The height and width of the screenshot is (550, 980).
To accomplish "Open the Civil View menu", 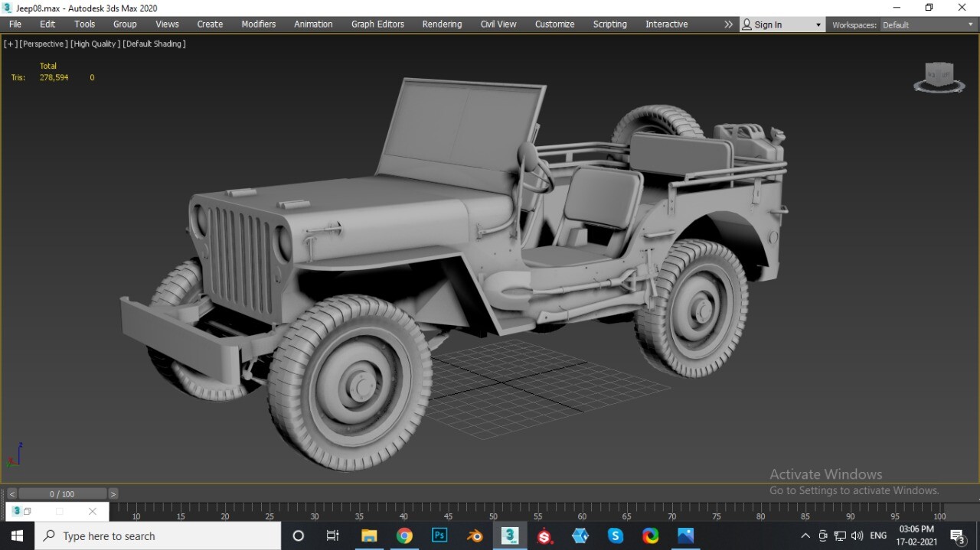I will (498, 24).
